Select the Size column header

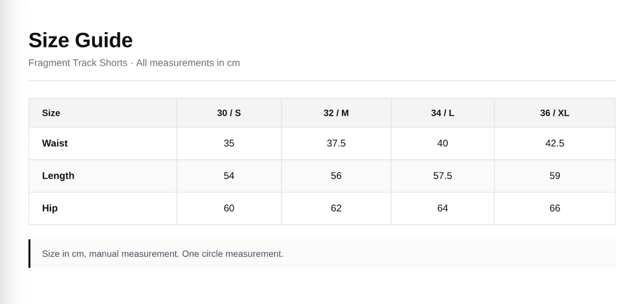pyautogui.click(x=103, y=113)
